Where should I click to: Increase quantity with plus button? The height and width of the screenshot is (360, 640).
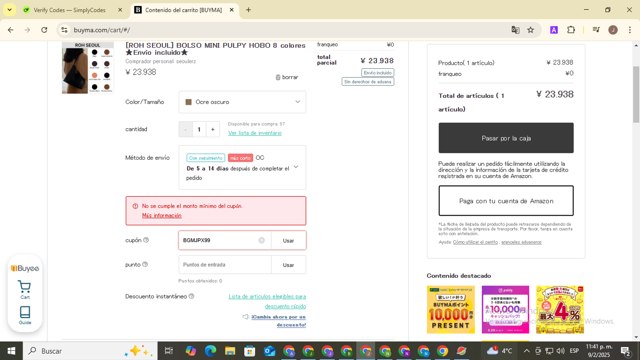click(x=213, y=129)
